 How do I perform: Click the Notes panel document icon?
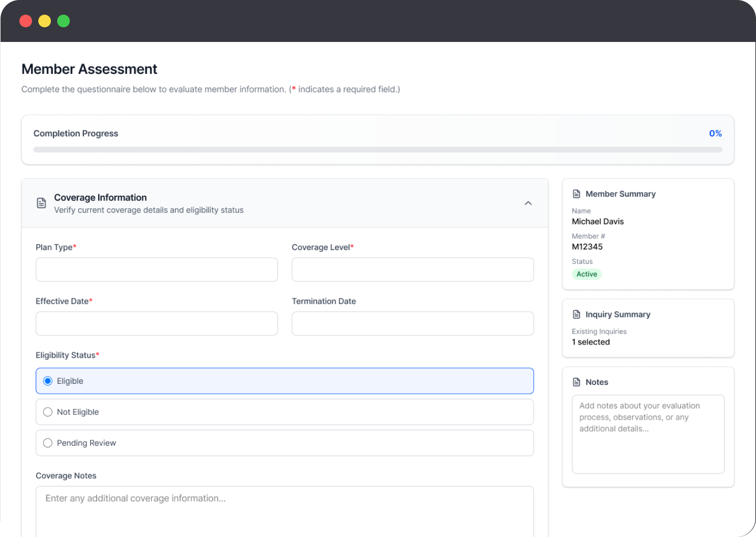(x=577, y=382)
